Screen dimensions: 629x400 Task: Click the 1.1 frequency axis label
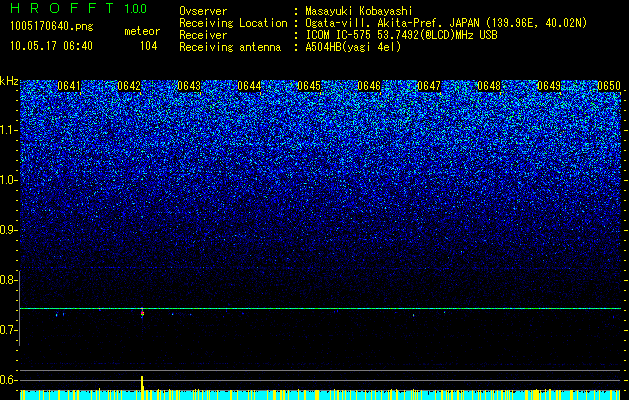click(x=9, y=130)
